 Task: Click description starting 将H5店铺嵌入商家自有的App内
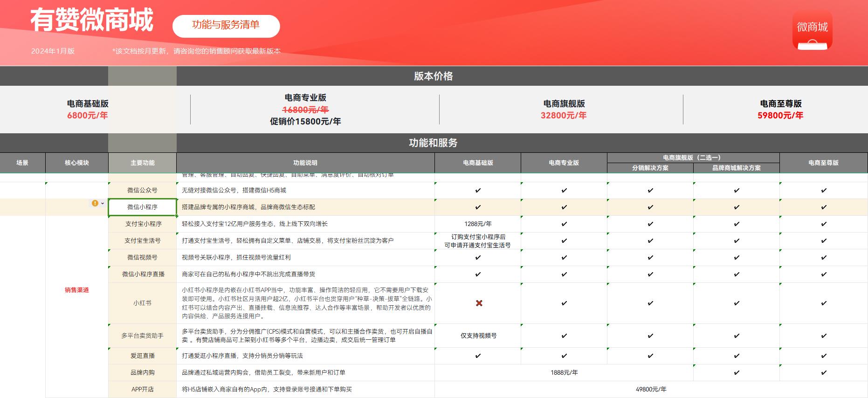coord(267,389)
